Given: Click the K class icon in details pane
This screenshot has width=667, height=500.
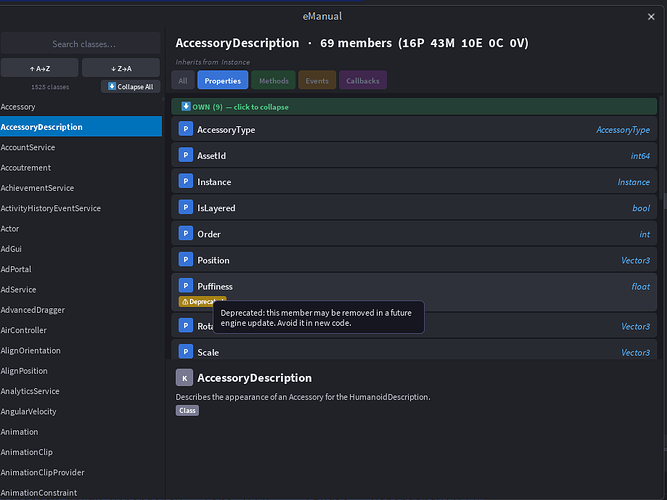Looking at the screenshot, I should [184, 377].
